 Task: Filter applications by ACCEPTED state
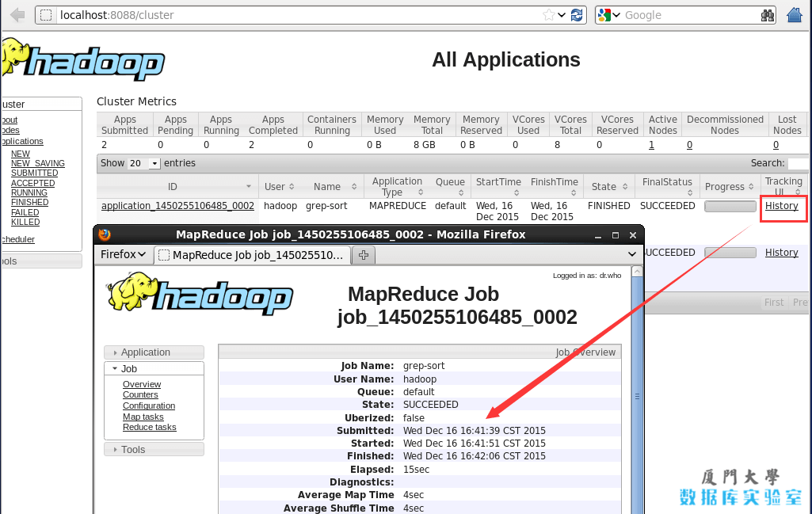(x=32, y=183)
